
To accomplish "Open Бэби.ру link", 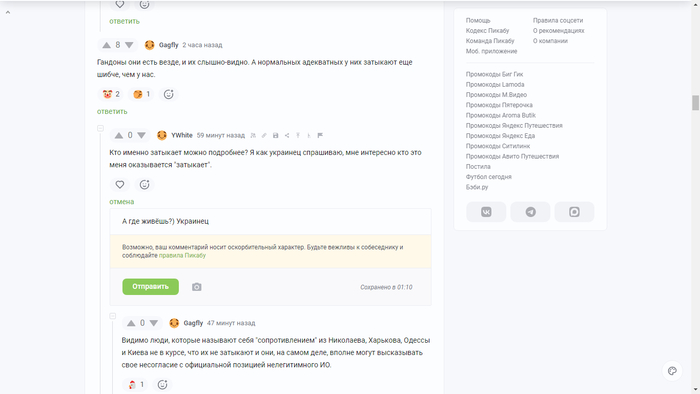I will 477,187.
